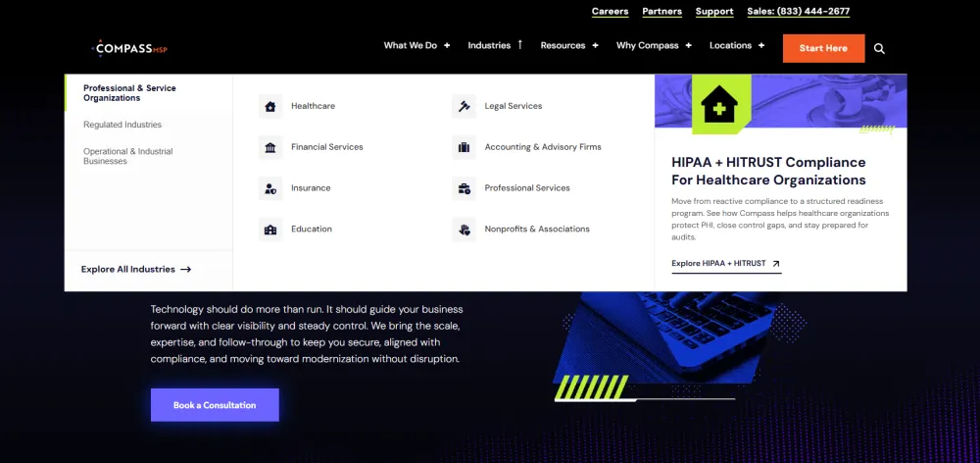Select Regulated Industries category

tap(122, 126)
